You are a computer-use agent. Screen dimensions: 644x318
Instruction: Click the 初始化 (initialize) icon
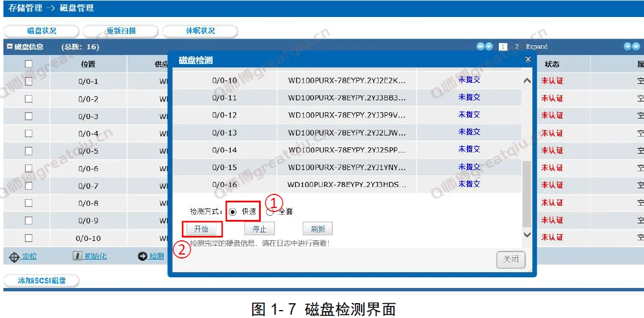pyautogui.click(x=78, y=256)
